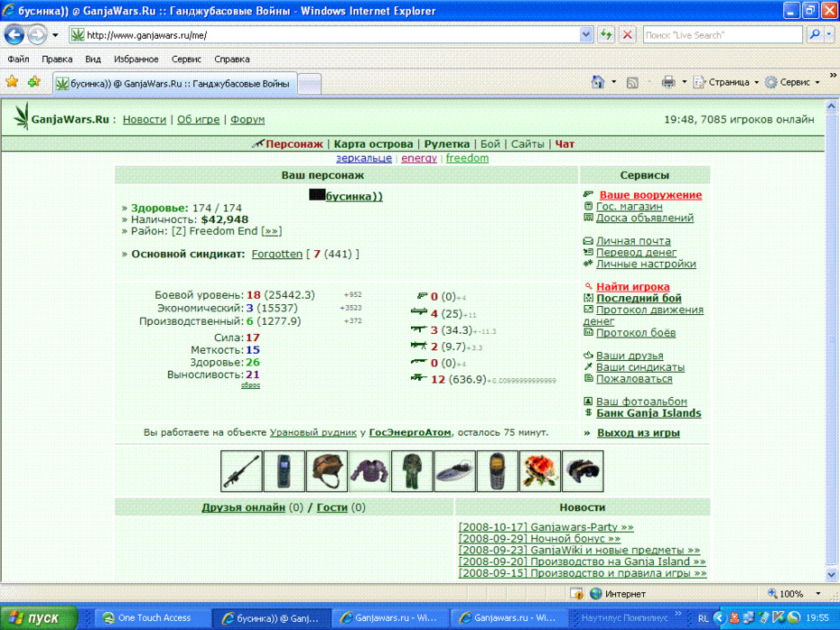Expand the command bar overflow chevron
840x630 pixels.
(833, 76)
